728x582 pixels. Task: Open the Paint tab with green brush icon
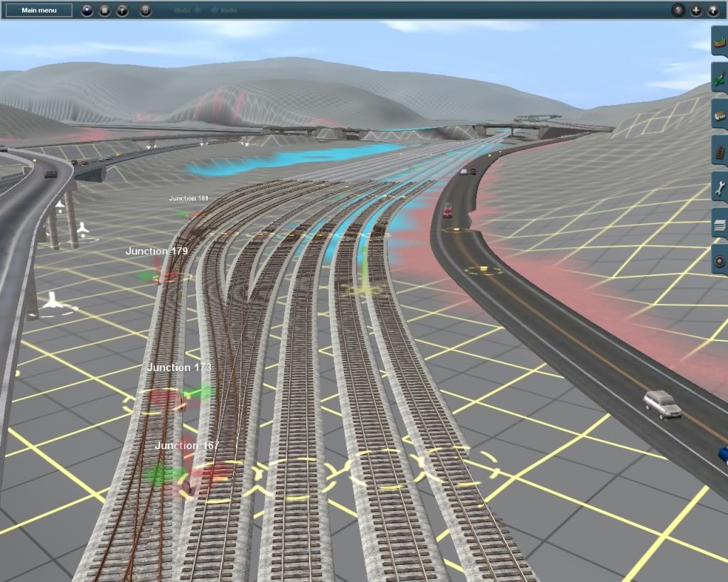pyautogui.click(x=719, y=77)
